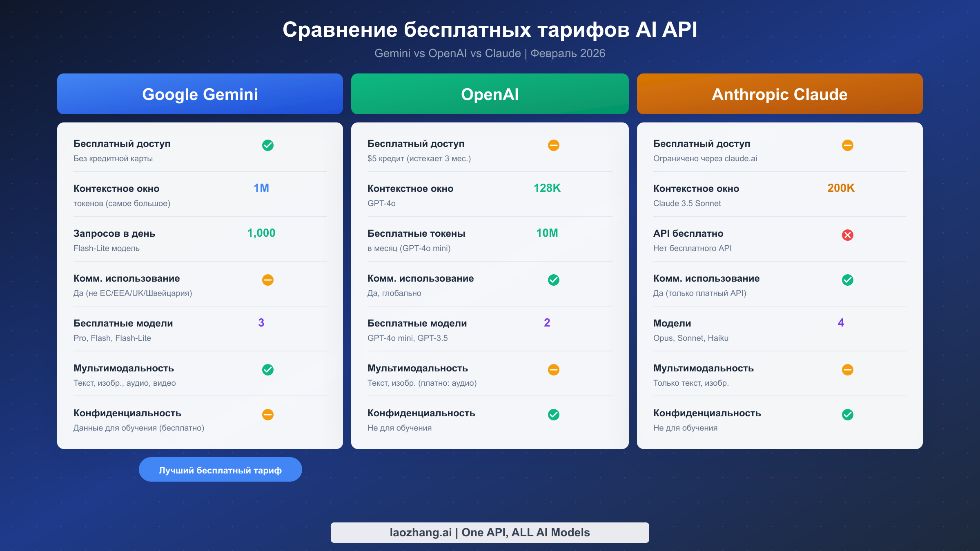The width and height of the screenshot is (980, 551).
Task: Click the green checkmark next to Gemini free access
Action: [267, 145]
